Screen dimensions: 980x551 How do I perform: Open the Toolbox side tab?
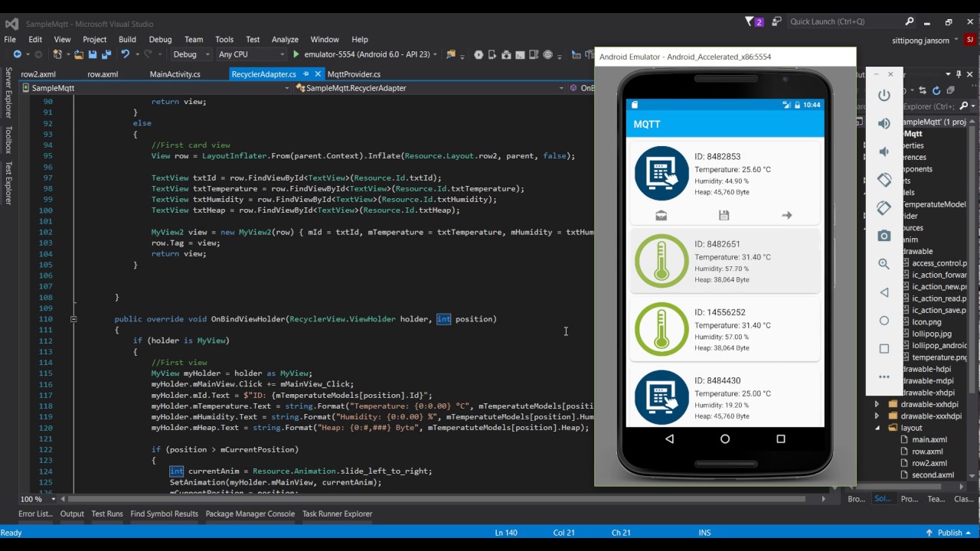(x=8, y=140)
